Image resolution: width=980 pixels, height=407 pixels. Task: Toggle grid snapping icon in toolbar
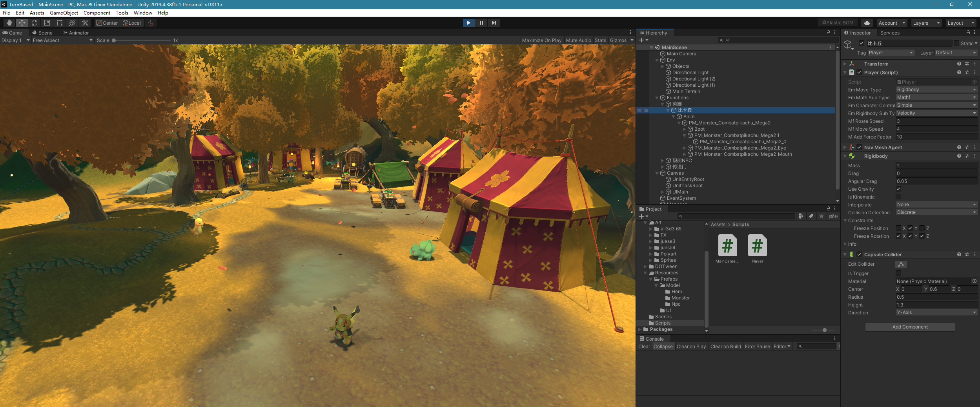151,23
